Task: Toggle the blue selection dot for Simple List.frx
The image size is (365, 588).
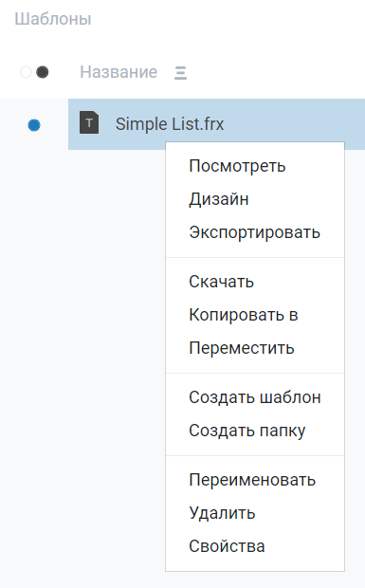Action: coord(34,125)
